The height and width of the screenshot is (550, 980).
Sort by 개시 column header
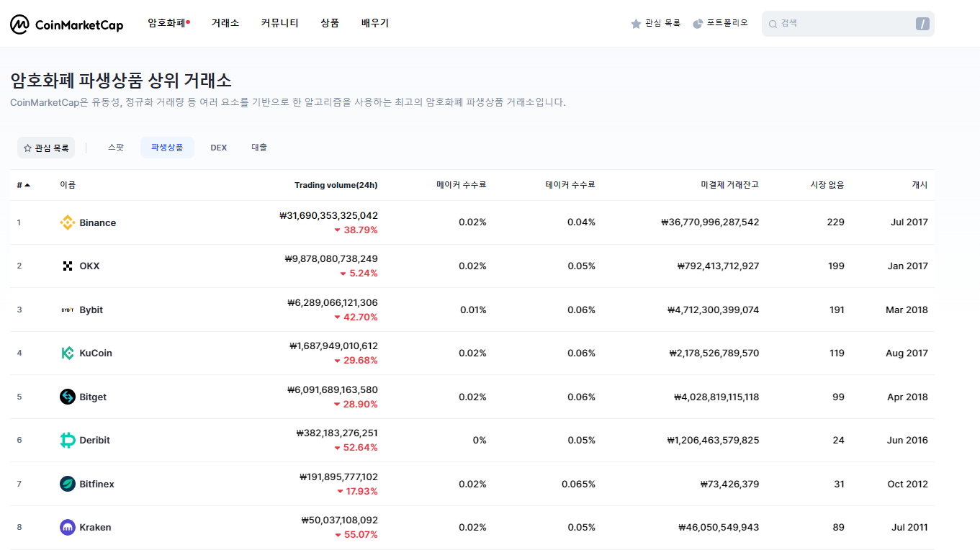[920, 185]
